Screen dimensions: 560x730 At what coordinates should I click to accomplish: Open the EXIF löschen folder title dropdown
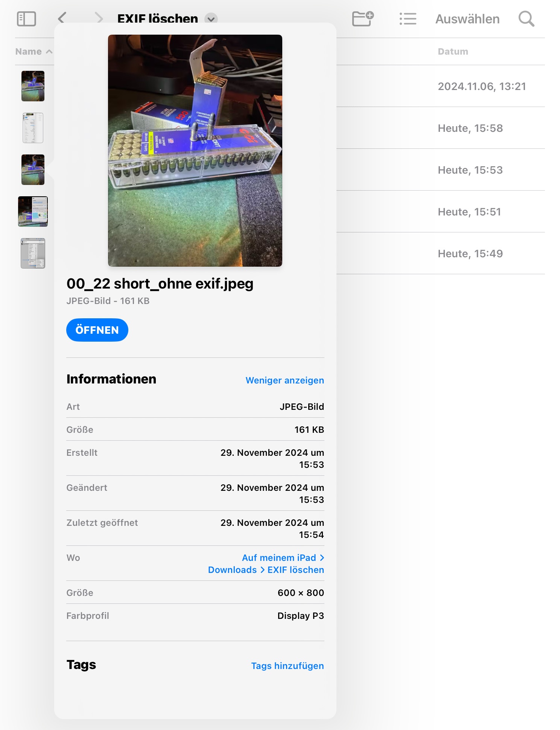(x=211, y=19)
